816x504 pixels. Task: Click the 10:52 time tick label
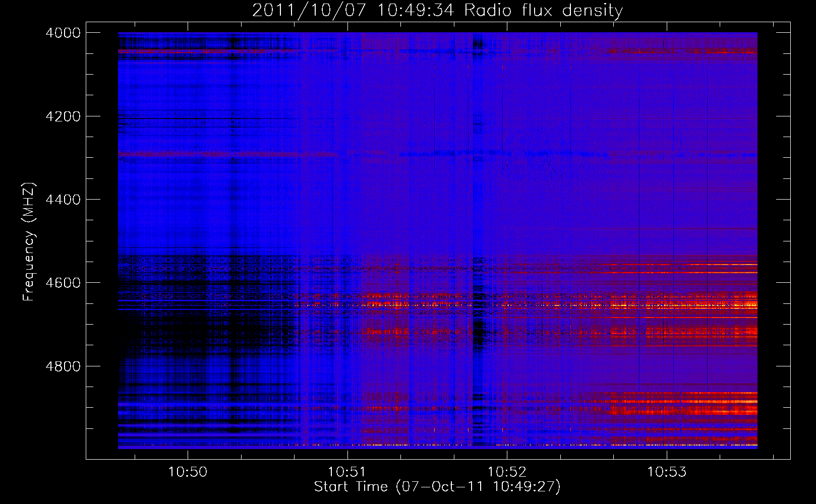click(x=507, y=472)
